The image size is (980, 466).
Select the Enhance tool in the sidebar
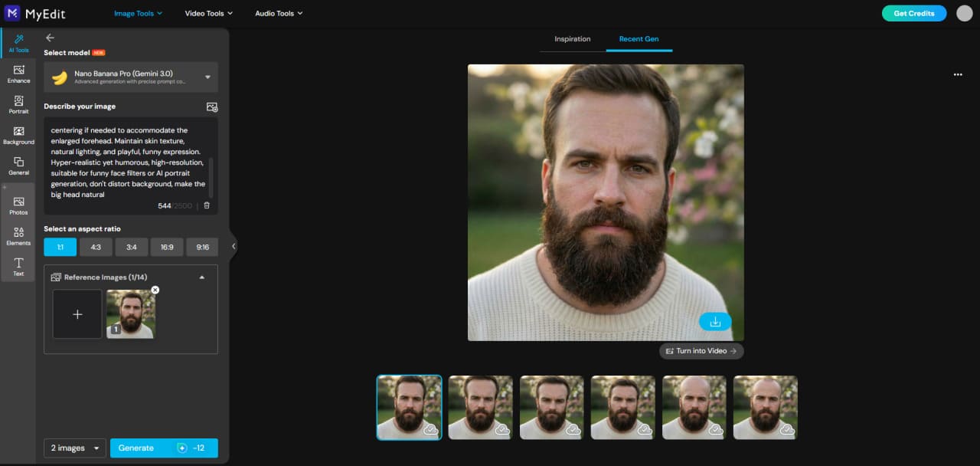pyautogui.click(x=18, y=74)
